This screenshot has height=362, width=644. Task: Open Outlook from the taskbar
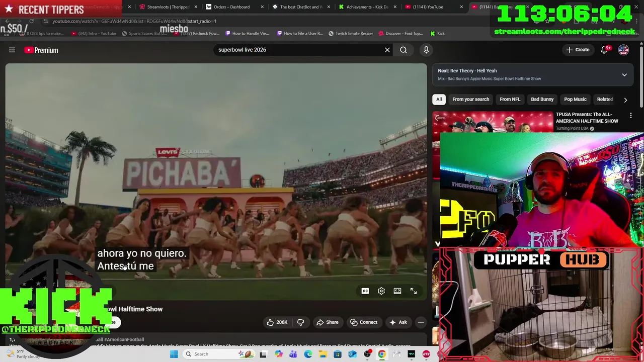[x=352, y=354]
